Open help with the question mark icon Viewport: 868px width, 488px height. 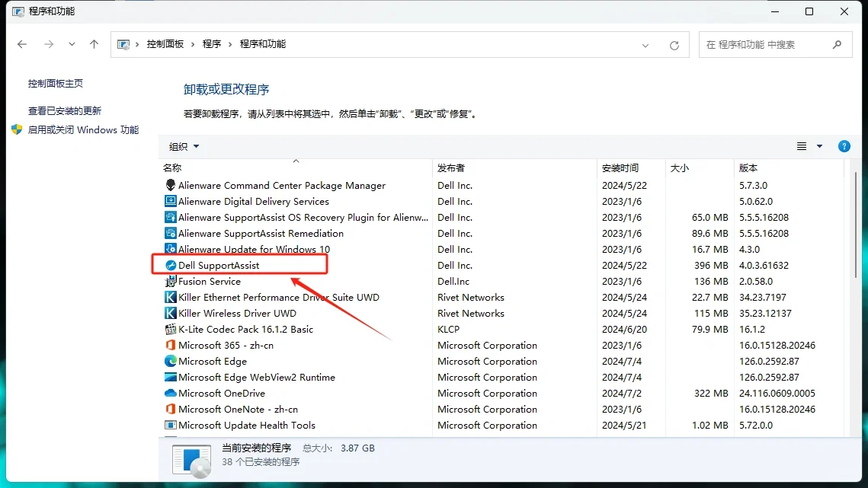click(844, 146)
